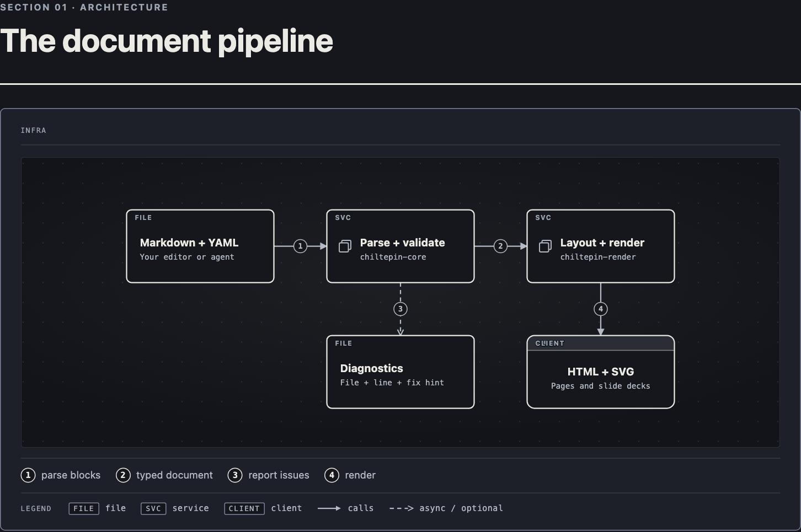Click the LEGEND label

[x=36, y=509]
